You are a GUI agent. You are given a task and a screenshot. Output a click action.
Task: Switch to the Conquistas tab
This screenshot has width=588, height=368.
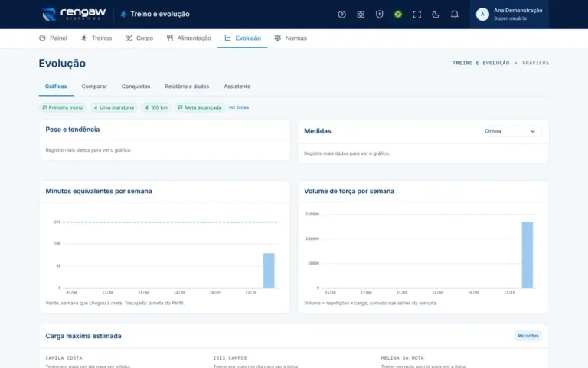pyautogui.click(x=136, y=87)
